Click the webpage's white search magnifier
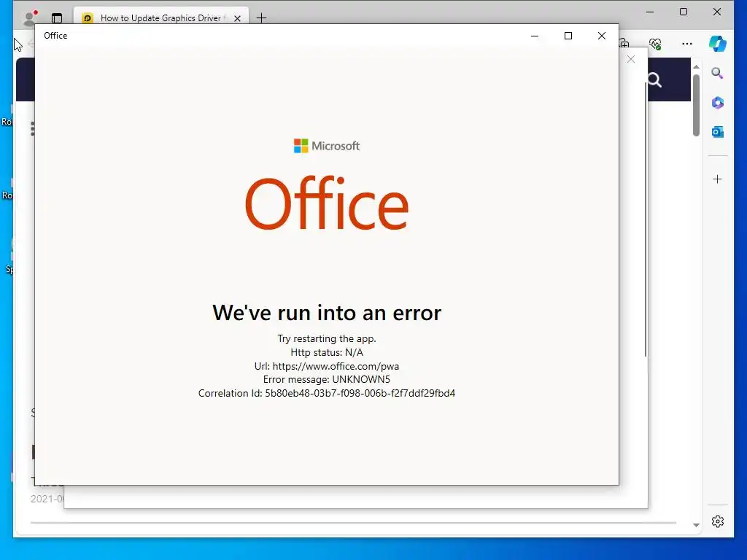The width and height of the screenshot is (747, 560). 654,80
